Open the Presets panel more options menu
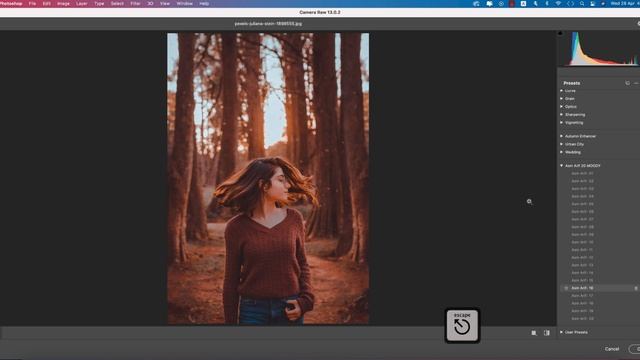 click(x=636, y=83)
